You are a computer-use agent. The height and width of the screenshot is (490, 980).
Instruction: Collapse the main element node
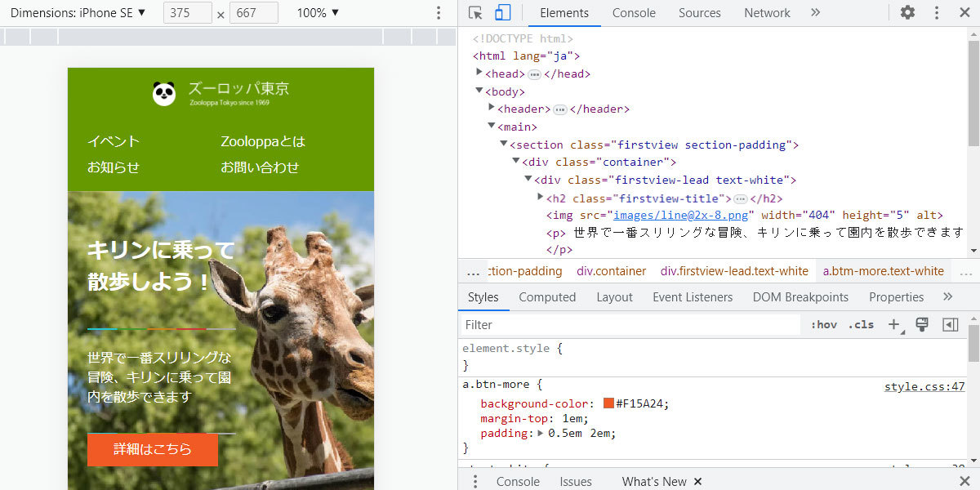pos(492,126)
